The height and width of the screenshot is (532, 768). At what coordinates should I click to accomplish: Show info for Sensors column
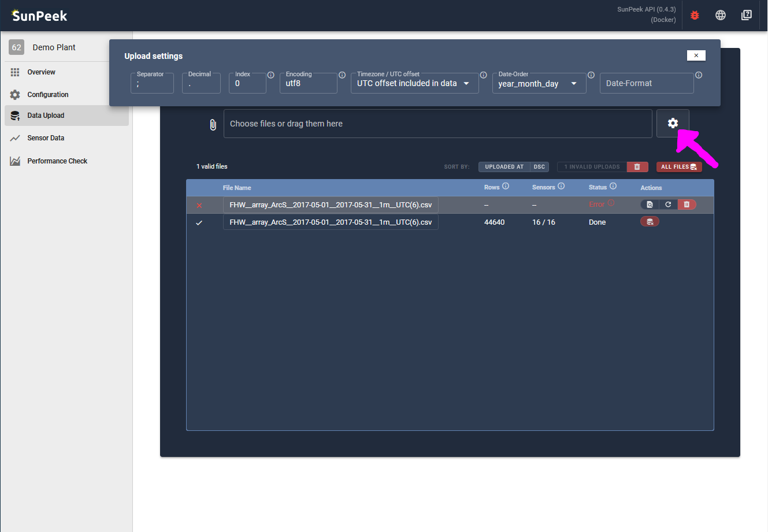click(561, 186)
